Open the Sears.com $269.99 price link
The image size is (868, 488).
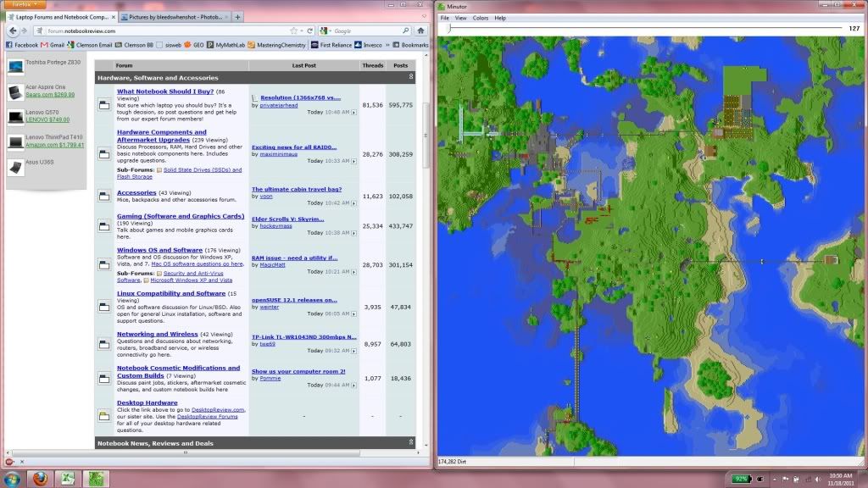(50, 95)
